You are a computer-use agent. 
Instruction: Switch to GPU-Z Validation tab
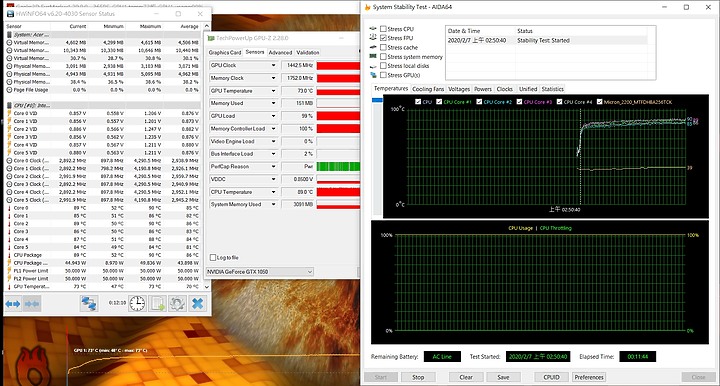tap(308, 53)
